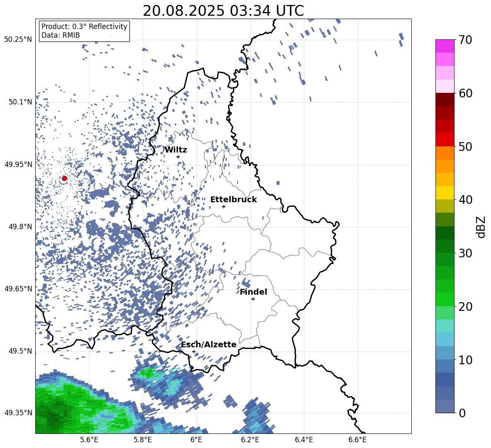Click the 30 value on colorbar
The image size is (491, 448).
(465, 253)
